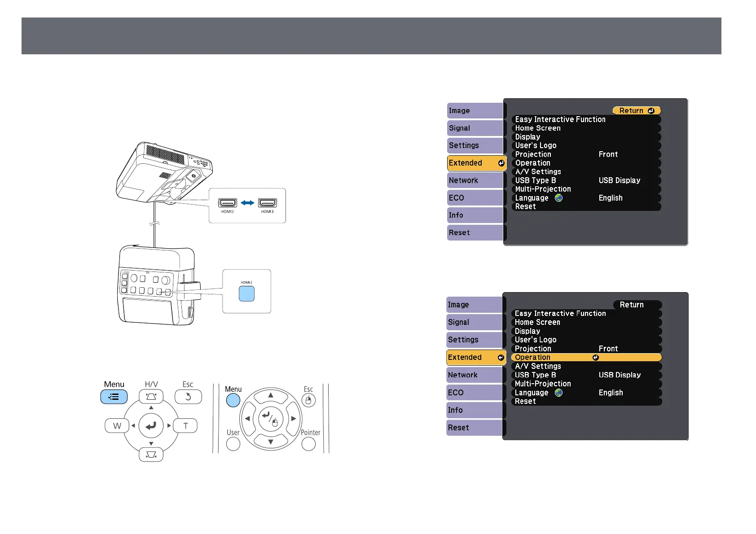Click the User button on the remote

tap(233, 444)
